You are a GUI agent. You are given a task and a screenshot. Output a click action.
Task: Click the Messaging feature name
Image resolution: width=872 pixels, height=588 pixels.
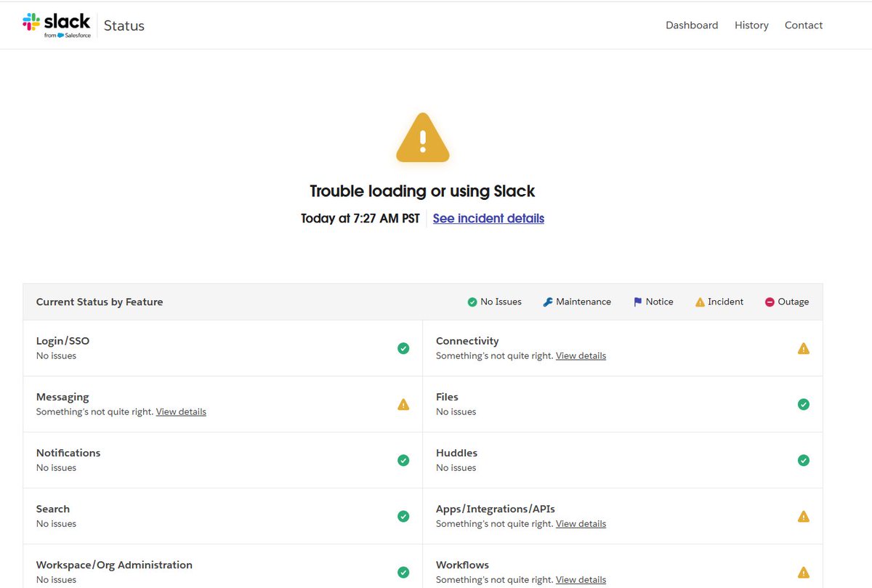(x=62, y=397)
